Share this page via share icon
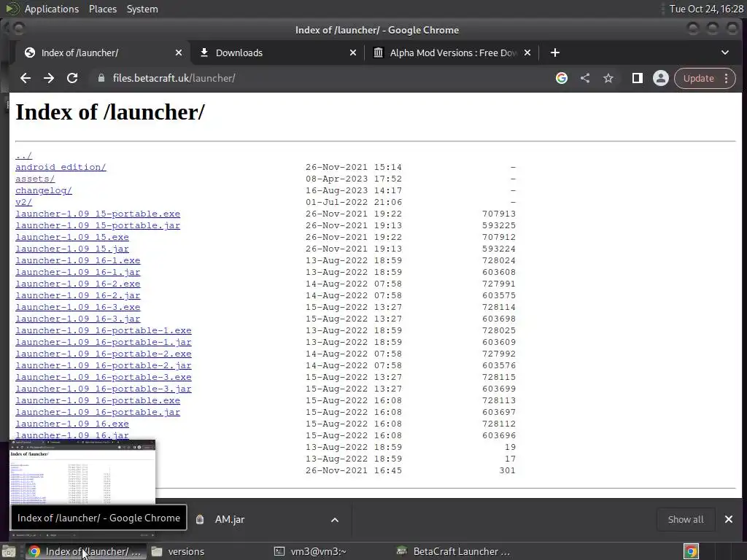747x560 pixels. pyautogui.click(x=585, y=78)
